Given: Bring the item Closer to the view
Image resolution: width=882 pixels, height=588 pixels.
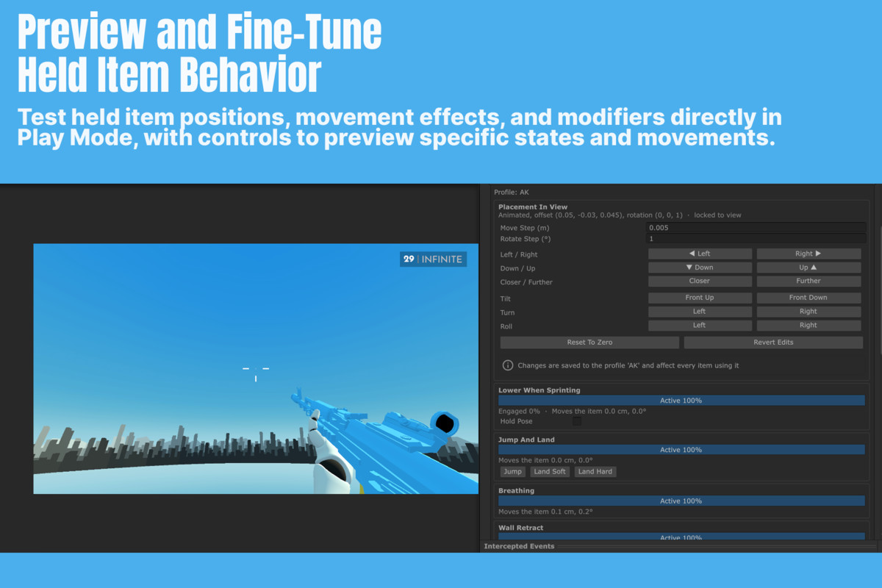Looking at the screenshot, I should point(700,281).
